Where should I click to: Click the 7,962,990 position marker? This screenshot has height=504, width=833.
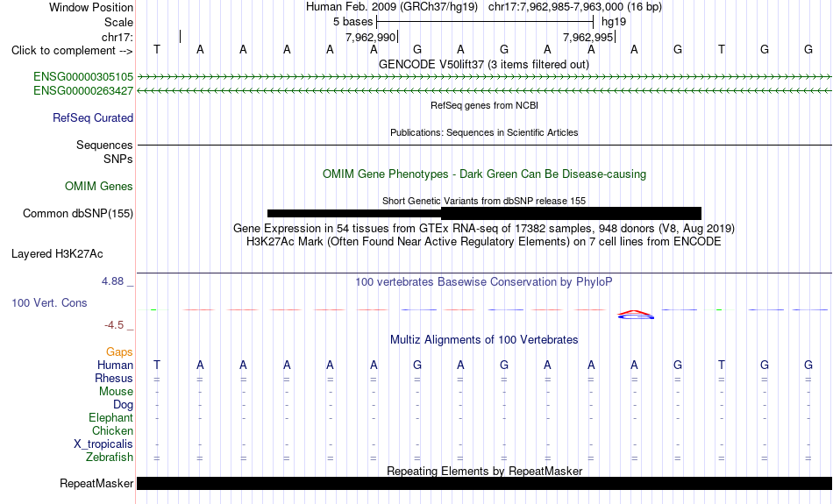click(x=371, y=37)
